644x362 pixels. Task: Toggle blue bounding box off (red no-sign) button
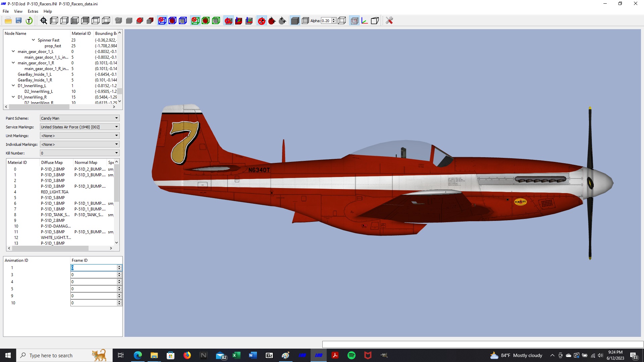162,21
